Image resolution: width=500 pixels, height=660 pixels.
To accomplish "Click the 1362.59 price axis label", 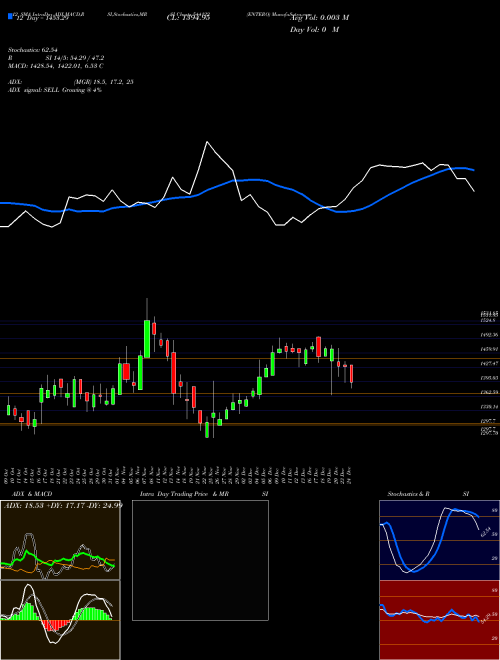I will (x=489, y=392).
